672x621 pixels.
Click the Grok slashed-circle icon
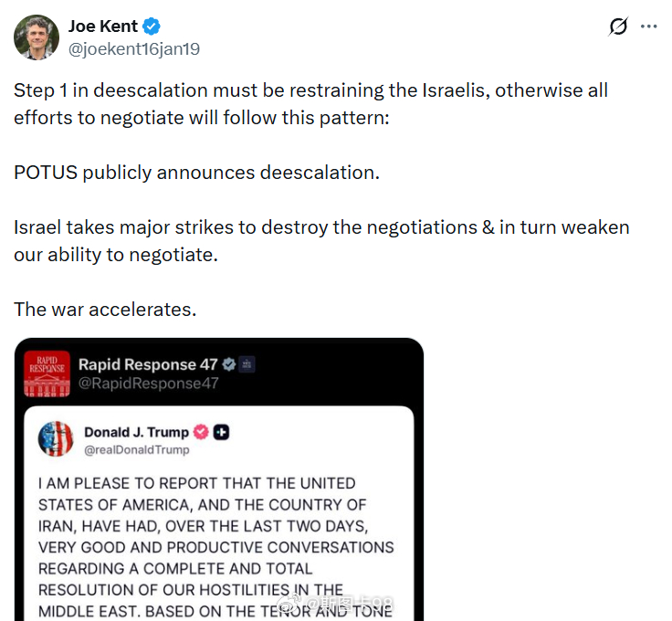click(x=618, y=26)
